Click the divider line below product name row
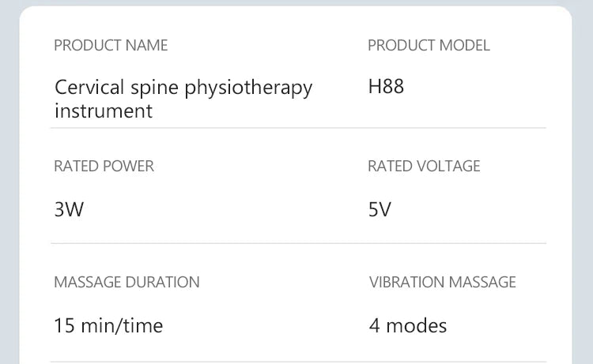Screen dimensions: 593x364 pos(298,128)
